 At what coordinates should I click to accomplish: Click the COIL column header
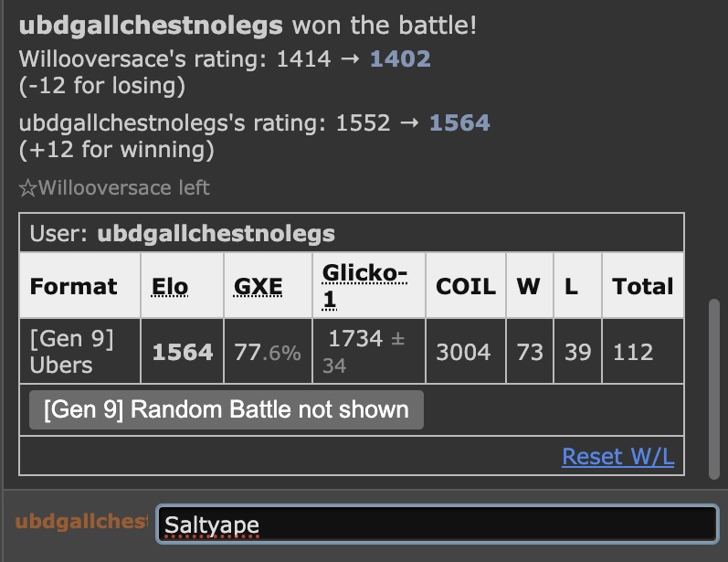[x=466, y=286]
